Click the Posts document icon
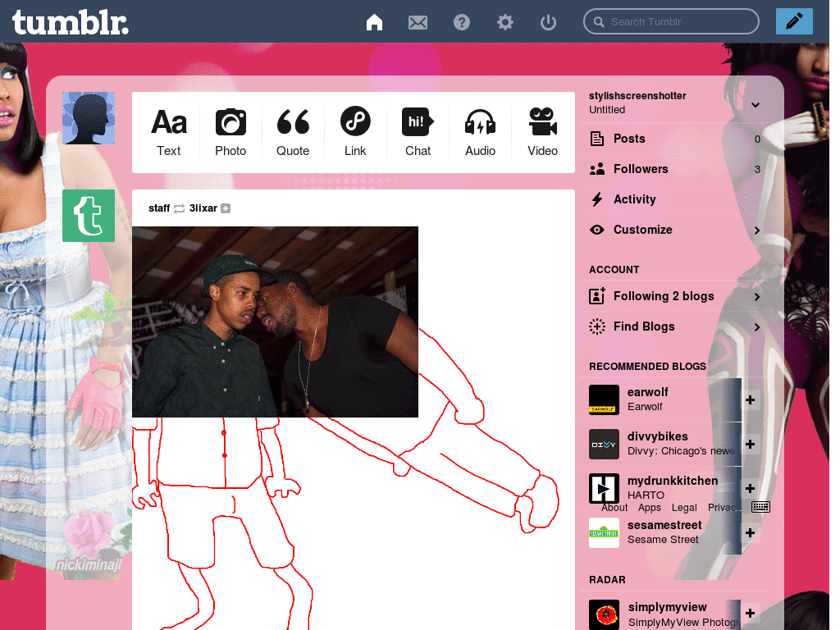 [597, 139]
